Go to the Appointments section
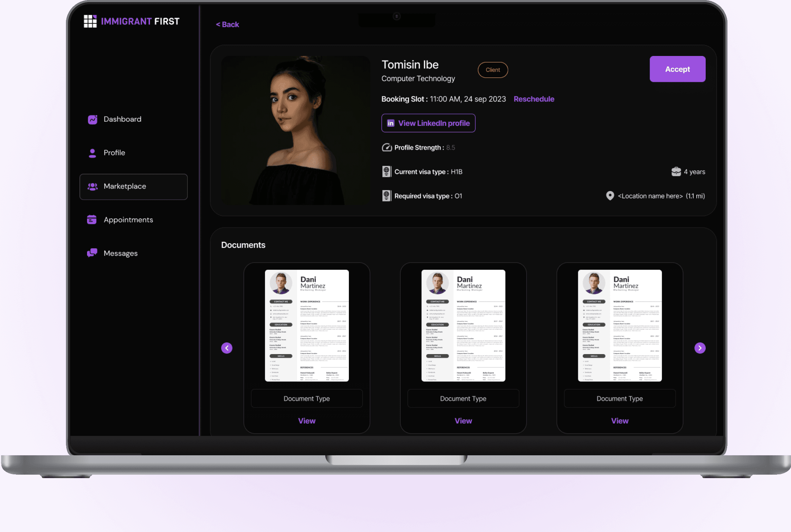This screenshot has width=791, height=532. click(133, 220)
